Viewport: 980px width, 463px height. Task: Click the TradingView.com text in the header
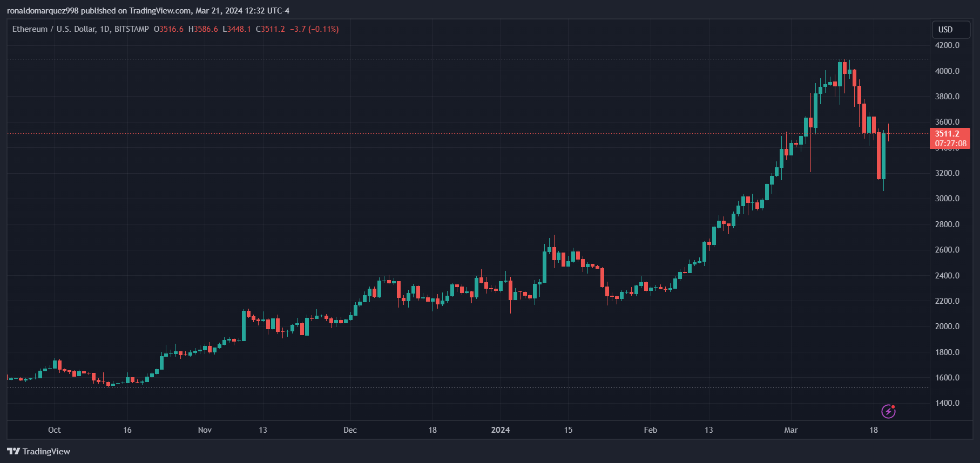tap(160, 11)
